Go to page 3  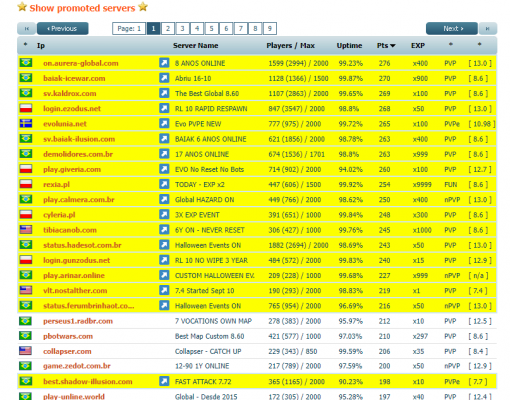click(182, 29)
